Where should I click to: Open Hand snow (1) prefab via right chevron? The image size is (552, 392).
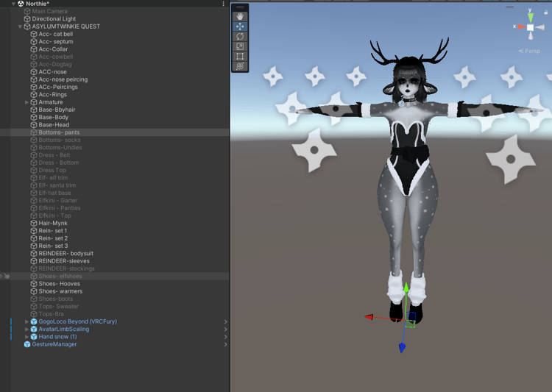click(x=226, y=337)
